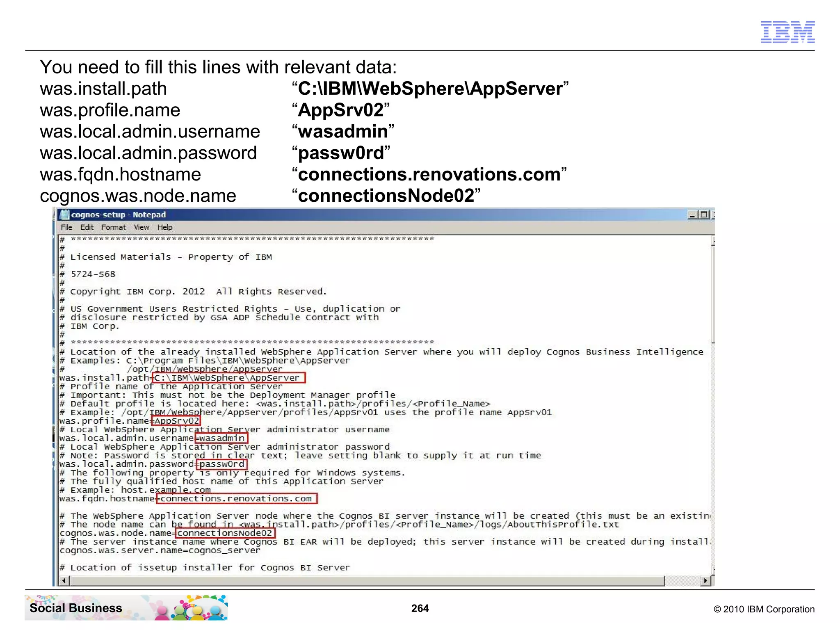Click the Profile name of the Application Server comment

[x=171, y=386]
